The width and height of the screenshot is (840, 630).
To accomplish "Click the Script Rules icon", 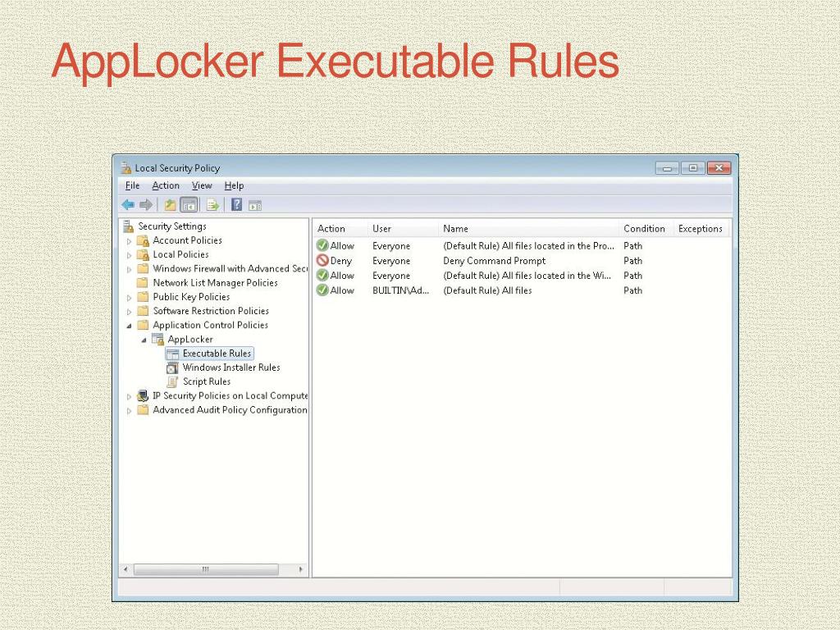I will point(172,381).
